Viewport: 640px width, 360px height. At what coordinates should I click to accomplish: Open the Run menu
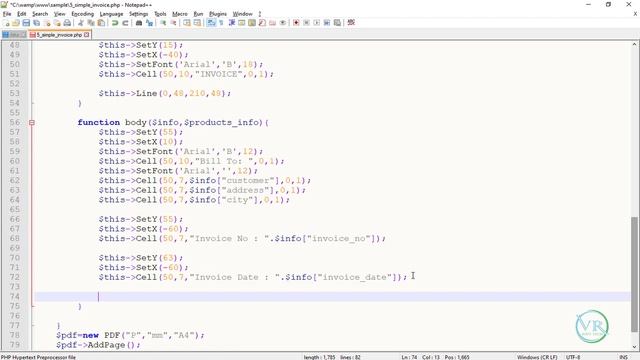pos(198,14)
